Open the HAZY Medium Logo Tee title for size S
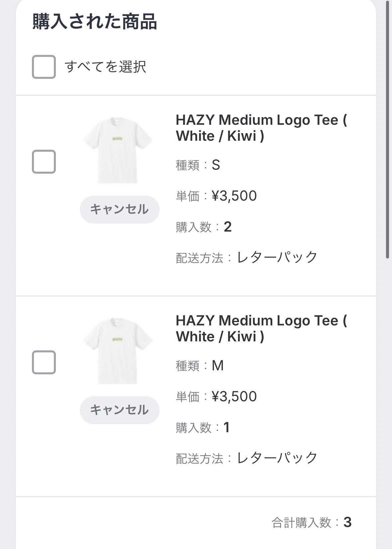The width and height of the screenshot is (392, 549). click(x=261, y=128)
